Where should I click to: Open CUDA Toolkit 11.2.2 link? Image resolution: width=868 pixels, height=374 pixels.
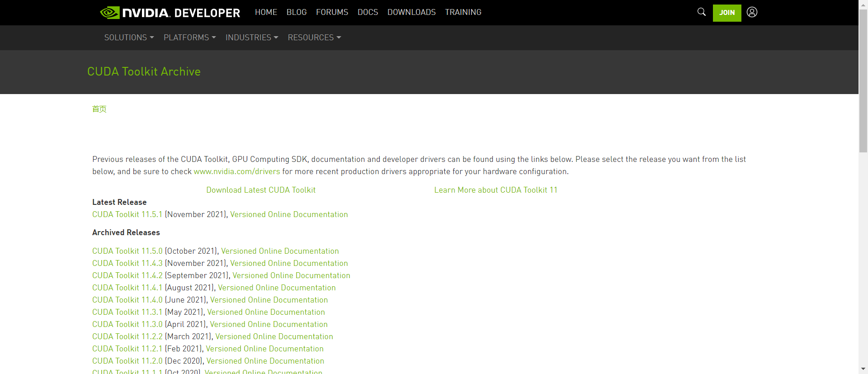click(127, 336)
